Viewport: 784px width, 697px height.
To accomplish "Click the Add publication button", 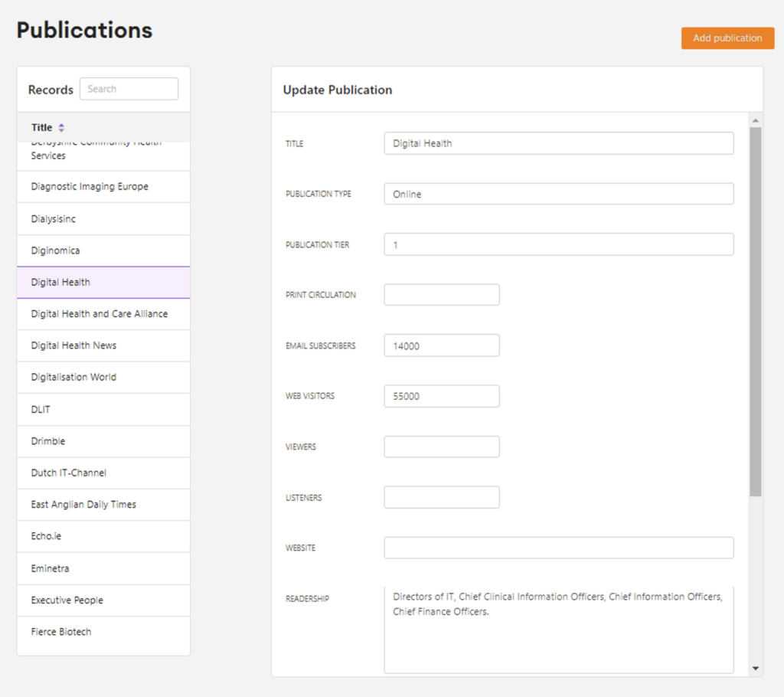I will pyautogui.click(x=727, y=38).
